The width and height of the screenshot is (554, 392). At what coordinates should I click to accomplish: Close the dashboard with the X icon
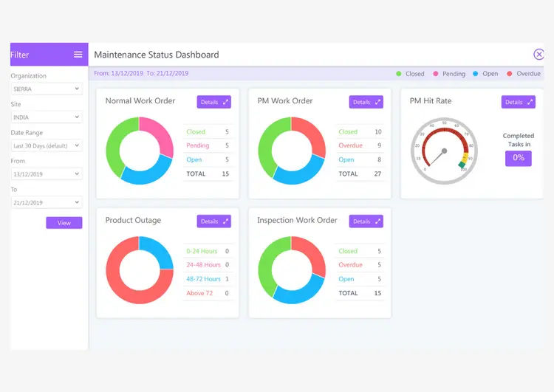point(538,55)
